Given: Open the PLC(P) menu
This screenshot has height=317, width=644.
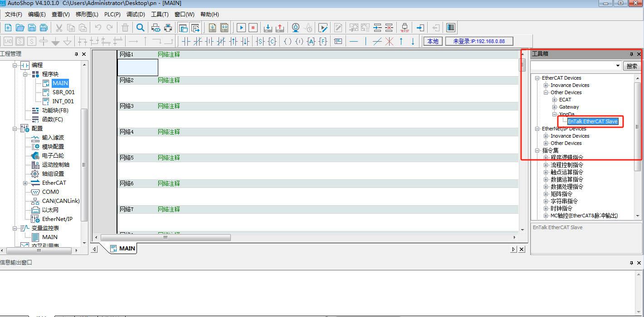Looking at the screenshot, I should tap(112, 14).
